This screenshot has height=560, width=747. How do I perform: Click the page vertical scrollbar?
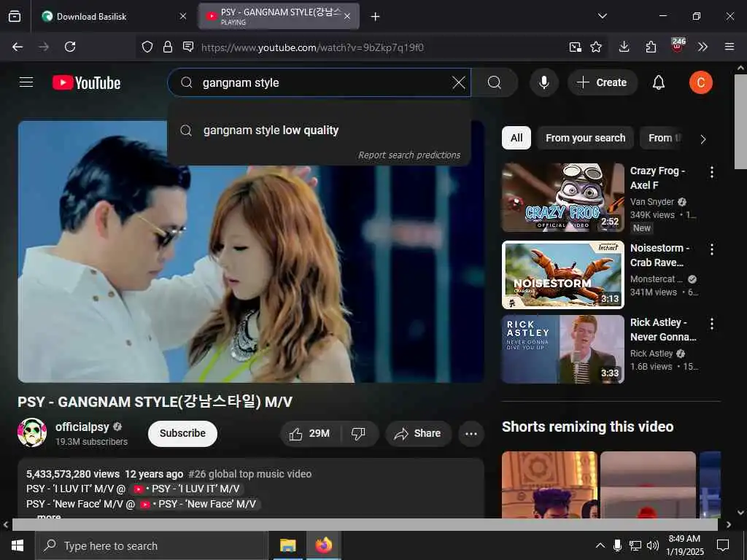pos(740,121)
